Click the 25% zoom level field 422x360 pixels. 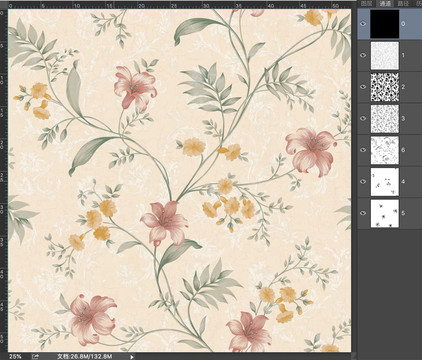(x=15, y=357)
